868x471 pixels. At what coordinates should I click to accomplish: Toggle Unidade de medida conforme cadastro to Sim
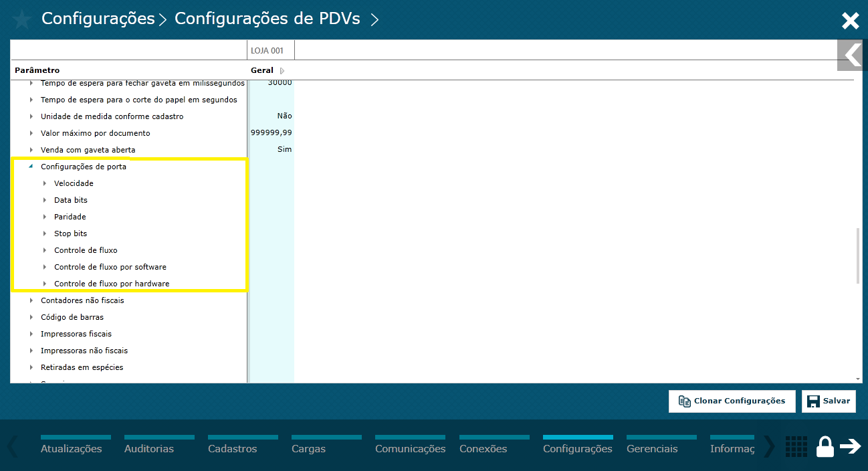(284, 116)
